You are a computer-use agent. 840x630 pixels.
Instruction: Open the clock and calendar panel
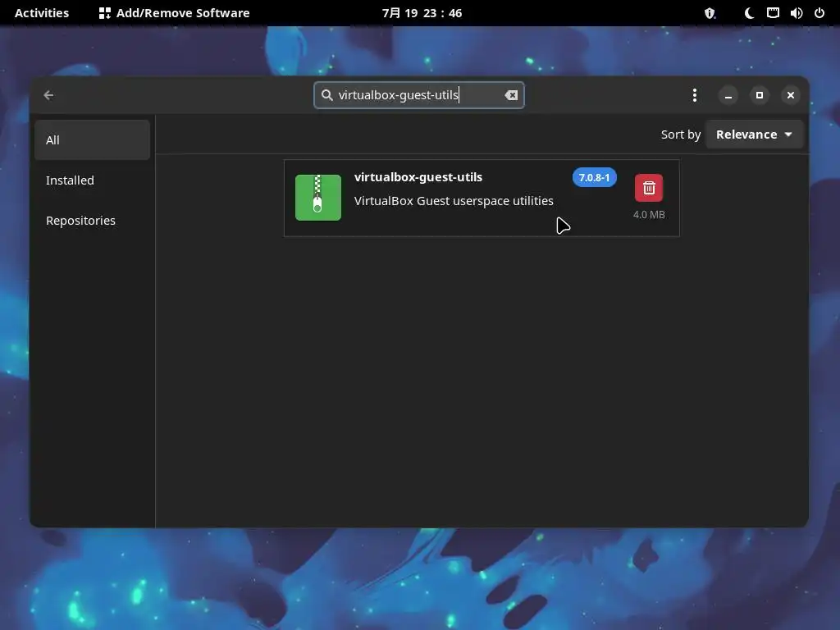(x=422, y=13)
